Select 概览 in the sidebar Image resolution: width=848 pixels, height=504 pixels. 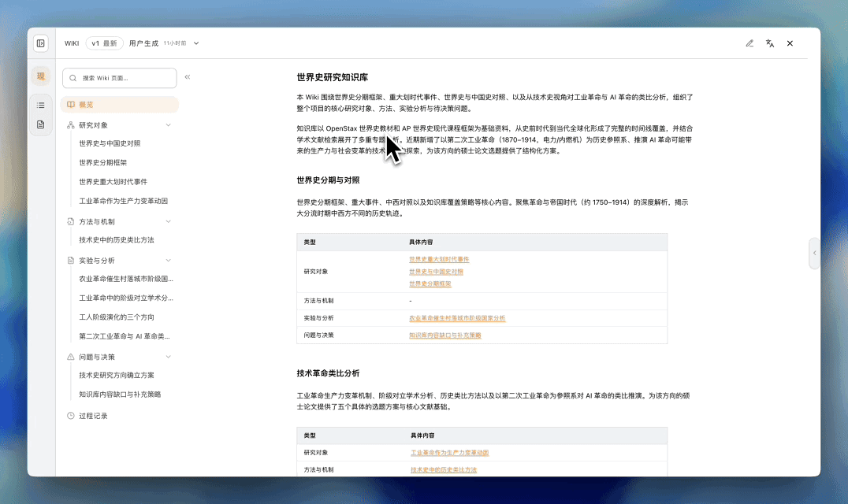[120, 105]
